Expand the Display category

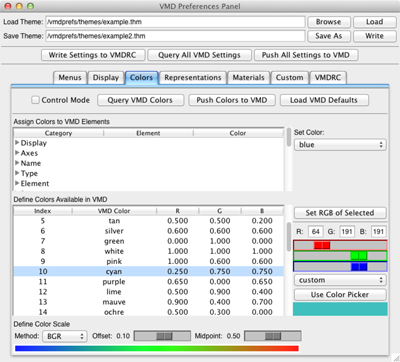point(17,143)
